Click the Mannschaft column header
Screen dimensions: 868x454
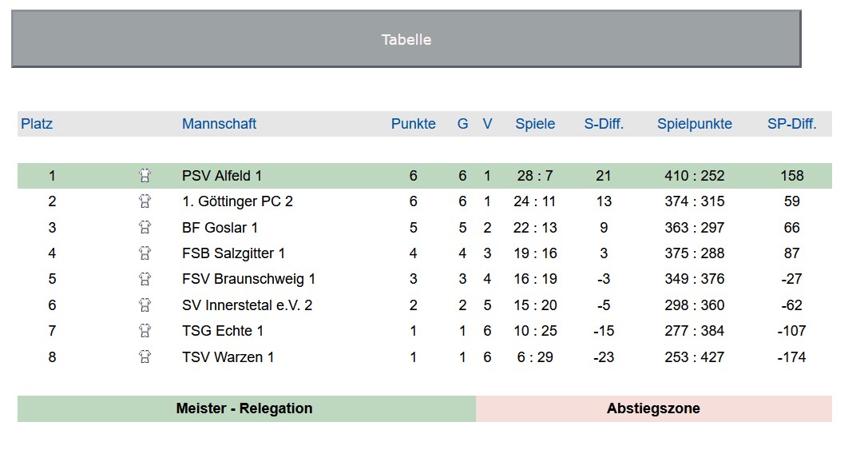click(219, 124)
